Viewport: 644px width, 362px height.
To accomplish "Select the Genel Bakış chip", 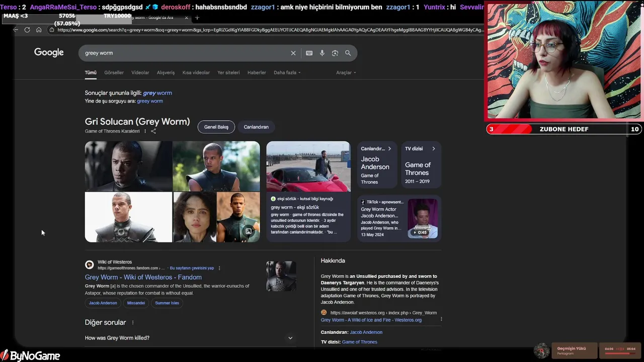I will click(216, 127).
